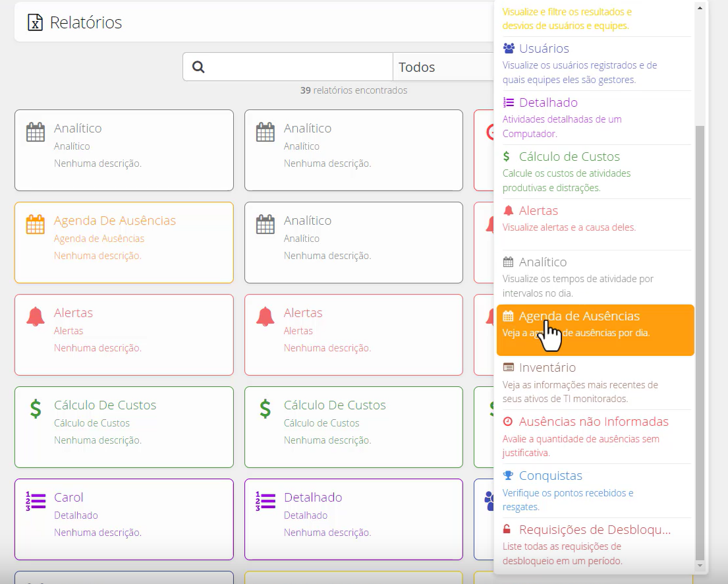Select Alertas report type in list
This screenshot has width=728, height=584.
[595, 224]
